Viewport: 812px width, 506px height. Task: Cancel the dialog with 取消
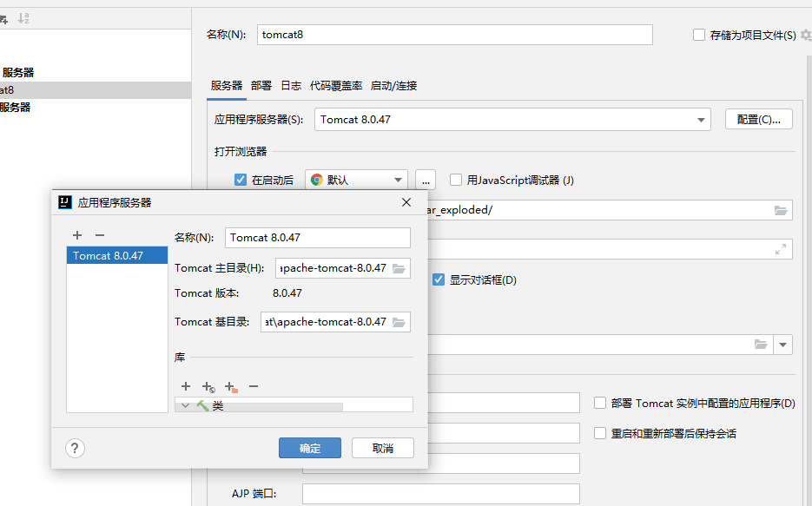[383, 448]
